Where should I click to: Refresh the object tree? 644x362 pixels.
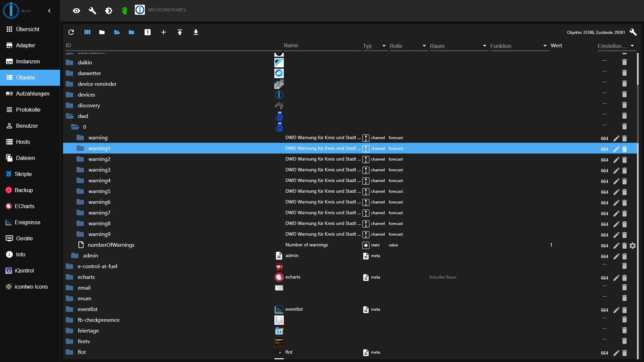pyautogui.click(x=71, y=32)
